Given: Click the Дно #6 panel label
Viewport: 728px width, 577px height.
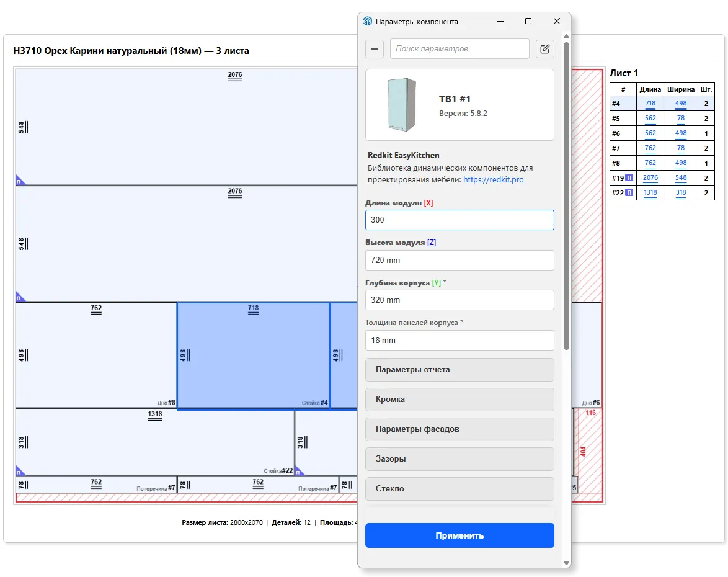Looking at the screenshot, I should [591, 403].
